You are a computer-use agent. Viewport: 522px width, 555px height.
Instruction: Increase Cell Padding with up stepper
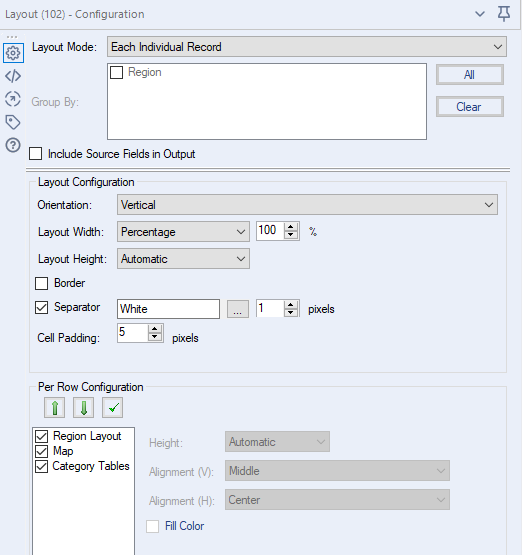coord(155,329)
